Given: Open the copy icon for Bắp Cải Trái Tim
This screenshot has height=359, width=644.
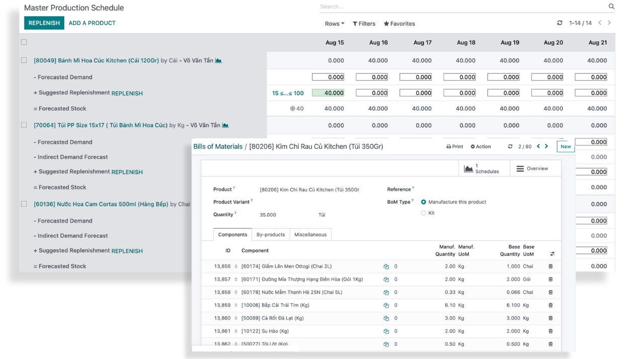Looking at the screenshot, I should click(386, 305).
